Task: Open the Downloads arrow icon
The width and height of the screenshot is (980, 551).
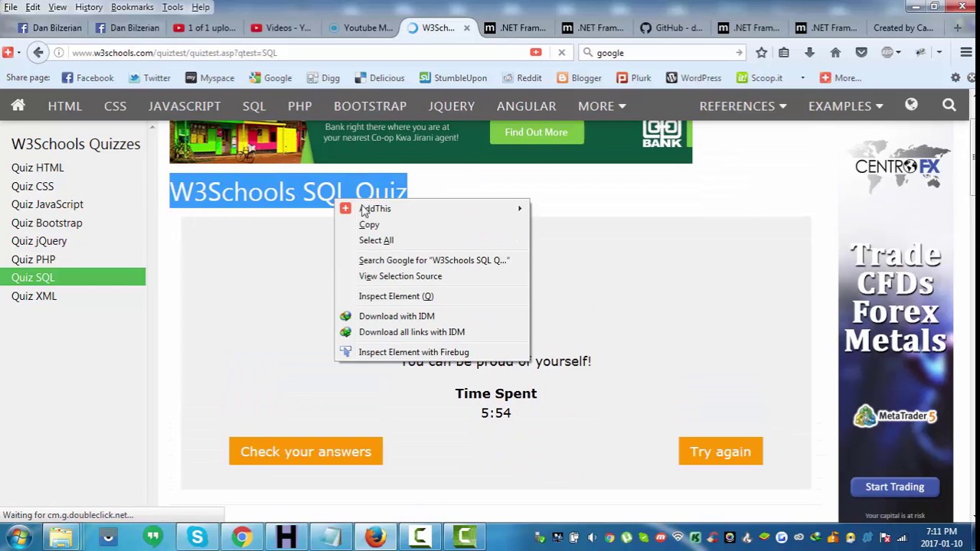Action: pos(809,53)
